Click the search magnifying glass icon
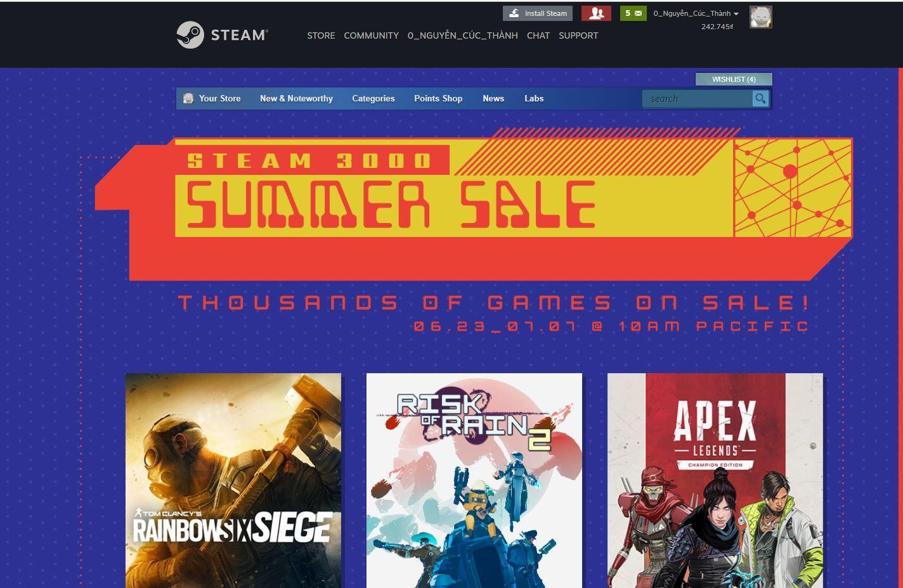This screenshot has height=588, width=903. (x=760, y=99)
